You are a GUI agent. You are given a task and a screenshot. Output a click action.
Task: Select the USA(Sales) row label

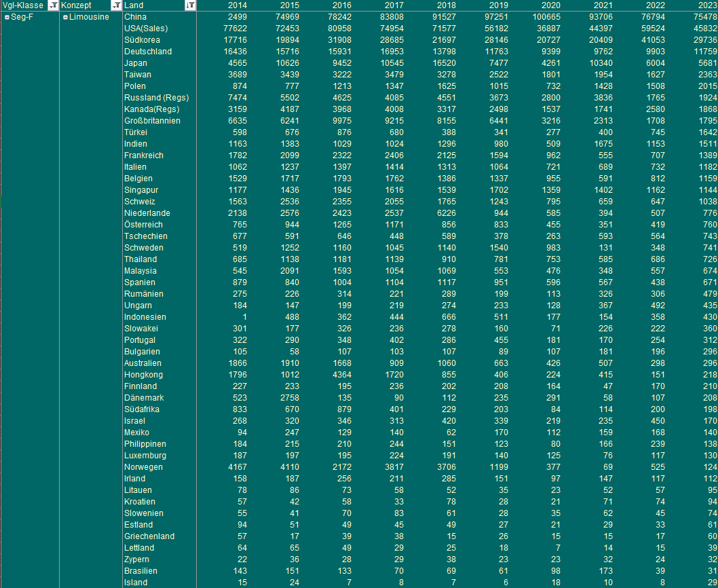point(146,29)
